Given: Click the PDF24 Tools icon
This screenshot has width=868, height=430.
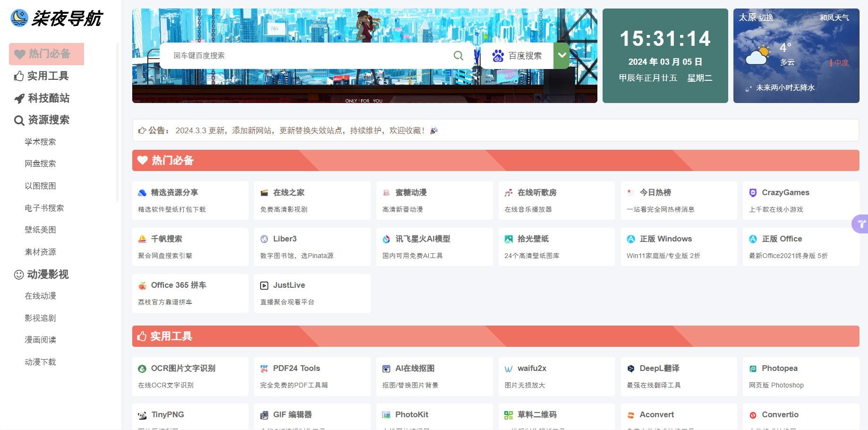Looking at the screenshot, I should click(264, 369).
